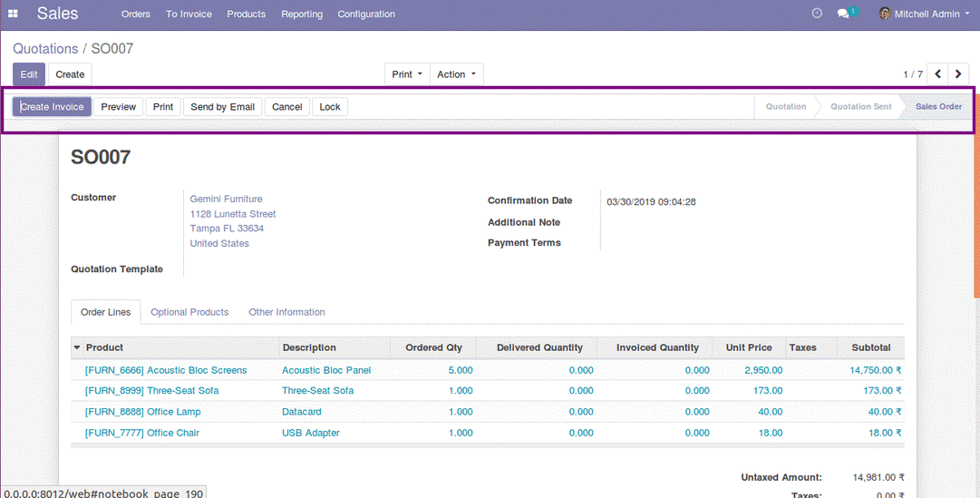
Task: Open the activities clock icon
Action: [x=817, y=13]
